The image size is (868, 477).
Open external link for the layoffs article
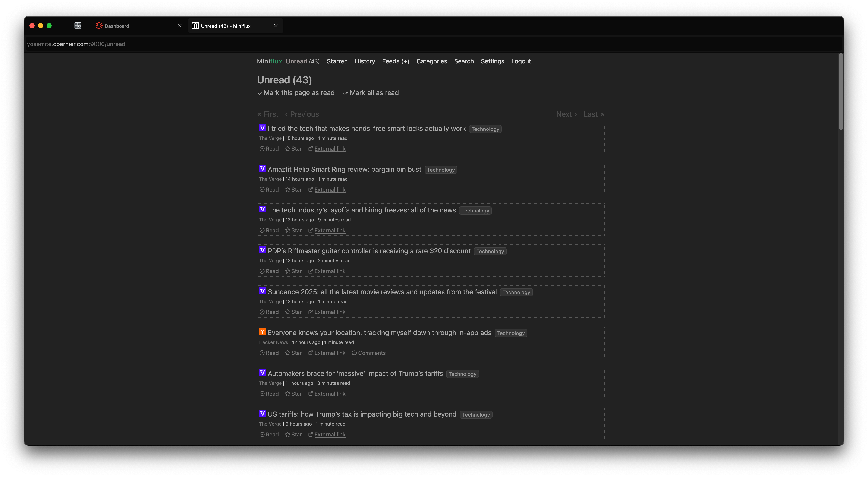(x=327, y=230)
